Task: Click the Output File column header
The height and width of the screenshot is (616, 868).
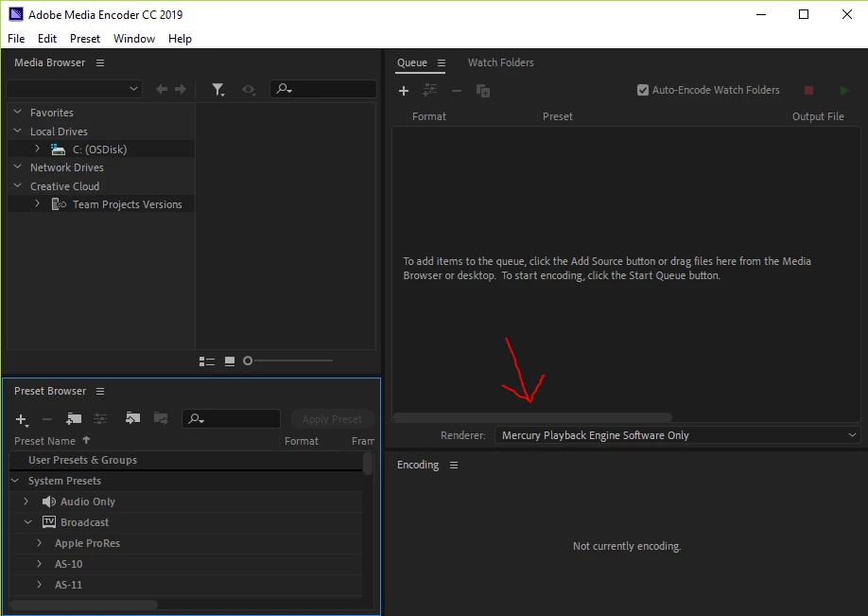Action: click(x=818, y=117)
